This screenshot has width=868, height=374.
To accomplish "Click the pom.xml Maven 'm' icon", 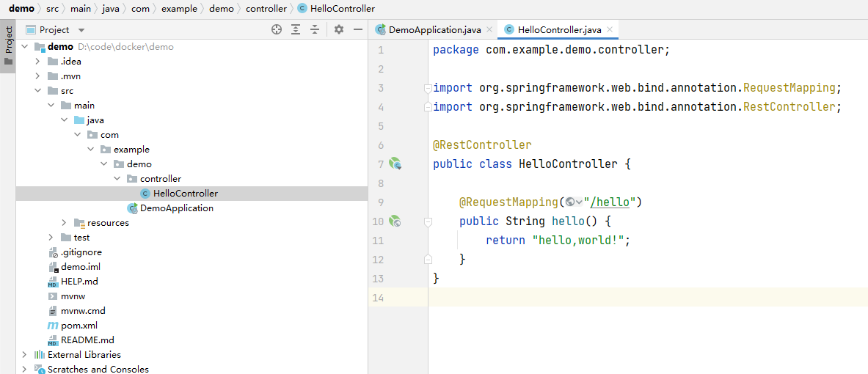I will 53,326.
